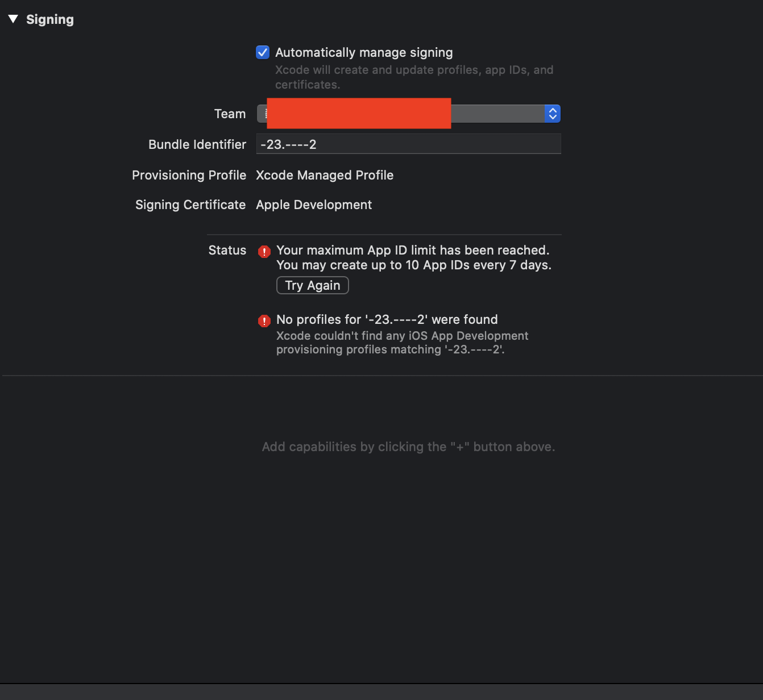This screenshot has width=763, height=700.
Task: Click the No profiles found error icon
Action: tap(264, 320)
